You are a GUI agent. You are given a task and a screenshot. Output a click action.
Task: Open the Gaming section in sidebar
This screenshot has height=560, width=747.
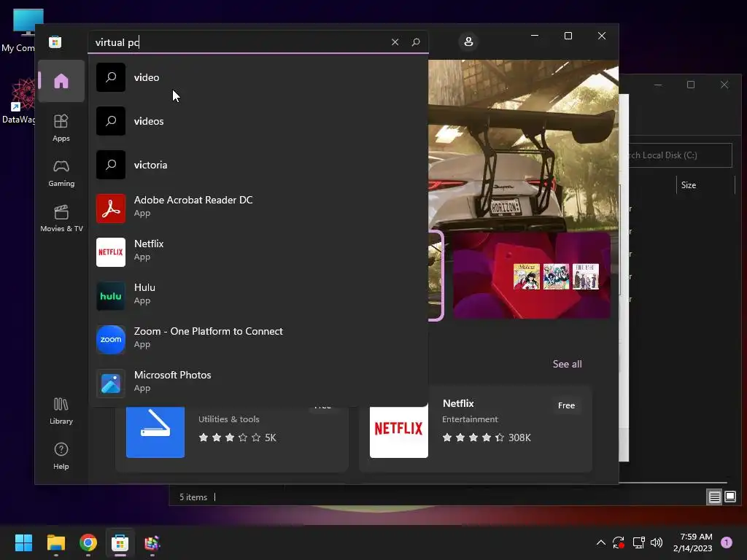[61, 174]
